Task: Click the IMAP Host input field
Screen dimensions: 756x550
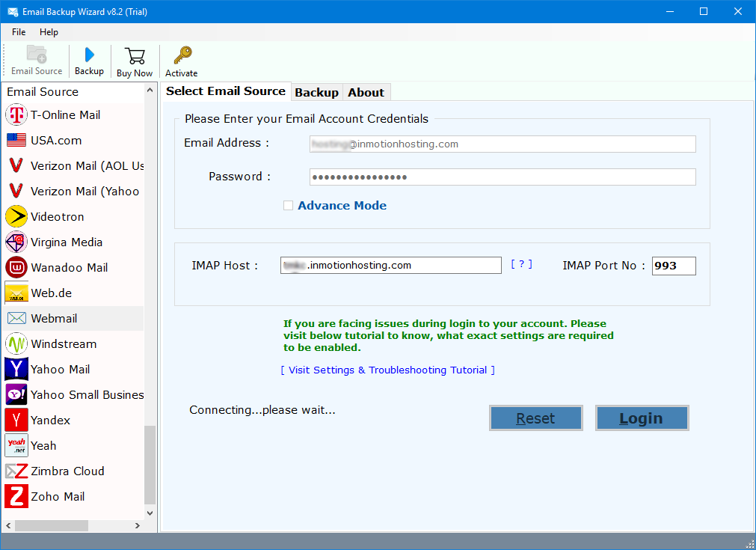Action: coord(391,266)
